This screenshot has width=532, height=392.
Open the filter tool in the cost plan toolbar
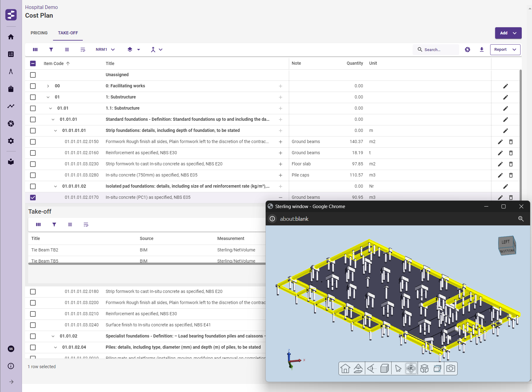pos(51,50)
